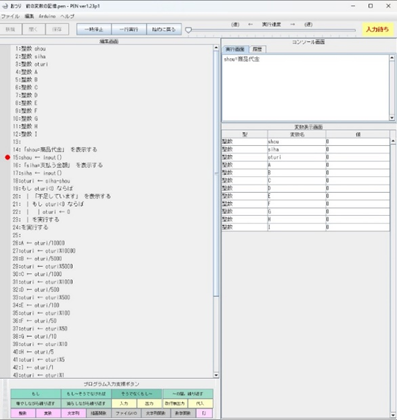This screenshot has width=397, height=420.
Task: Open the ファイル menu
Action: click(10, 16)
